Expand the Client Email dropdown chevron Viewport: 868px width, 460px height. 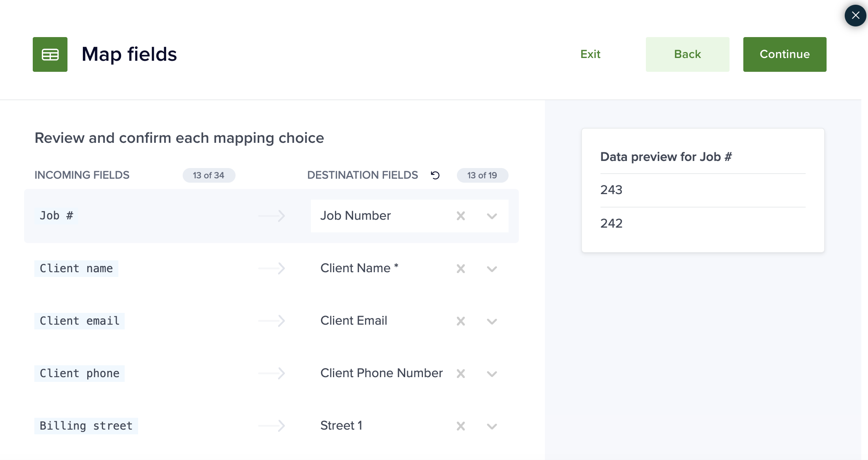click(492, 322)
